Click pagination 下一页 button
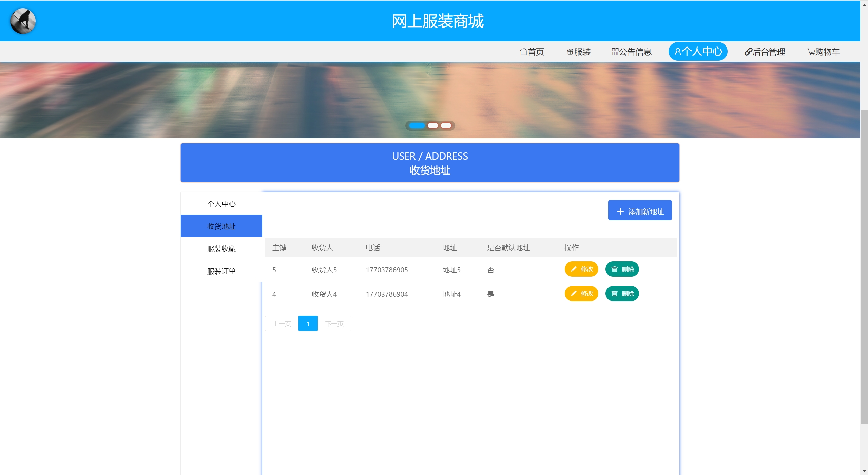The width and height of the screenshot is (868, 475). click(334, 324)
